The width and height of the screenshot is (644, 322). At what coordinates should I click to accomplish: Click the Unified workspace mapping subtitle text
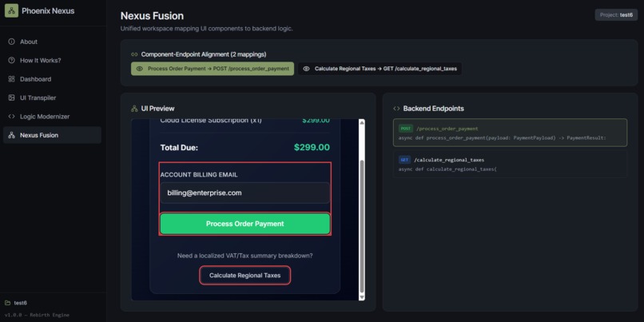pyautogui.click(x=206, y=28)
